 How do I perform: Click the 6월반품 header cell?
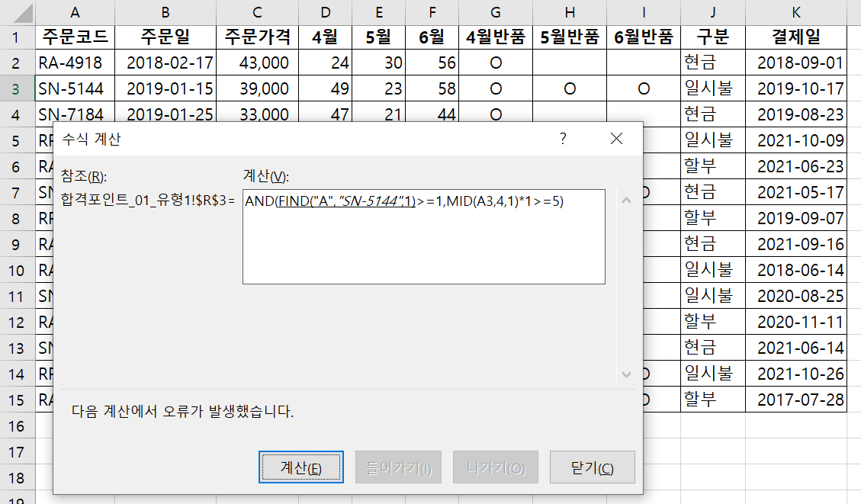point(643,37)
